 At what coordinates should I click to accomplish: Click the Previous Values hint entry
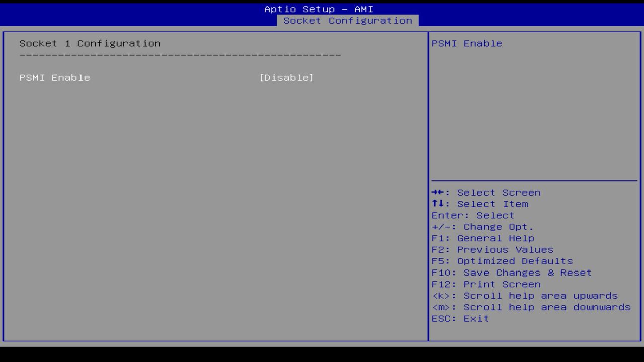(492, 249)
